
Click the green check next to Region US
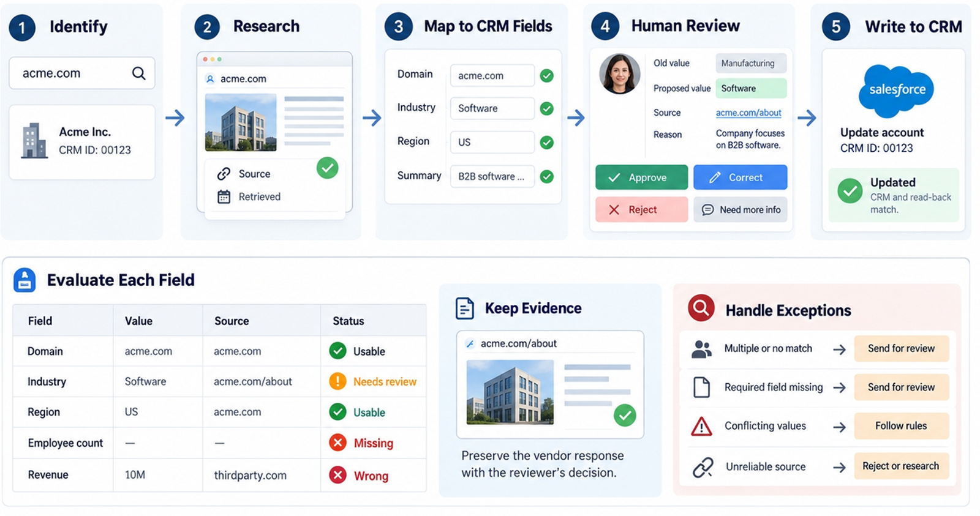(547, 143)
